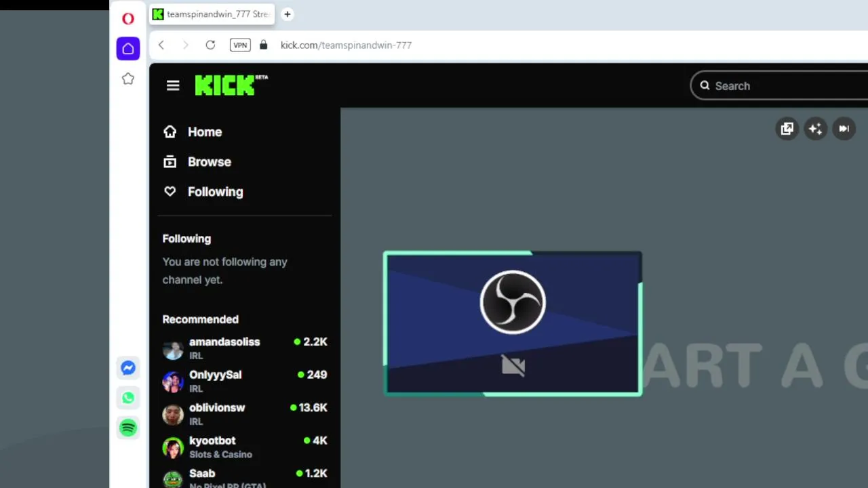This screenshot has height=488, width=868.
Task: Click the Browse icon in sidebar
Action: (x=170, y=161)
